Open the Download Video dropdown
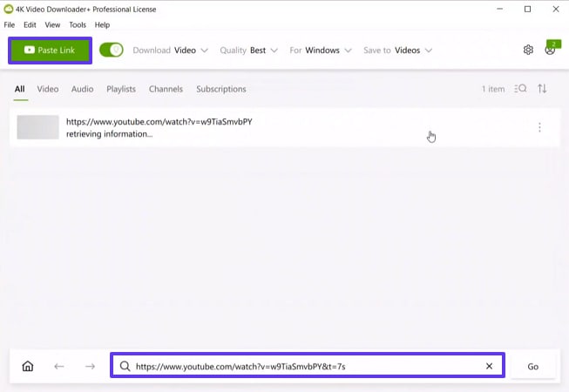Screen dimensions: 569x392 click(x=170, y=51)
